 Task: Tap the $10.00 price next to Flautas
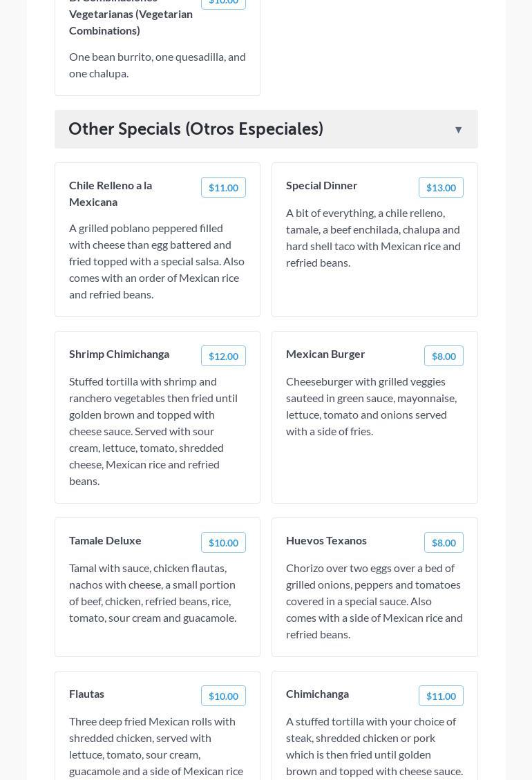point(223,696)
